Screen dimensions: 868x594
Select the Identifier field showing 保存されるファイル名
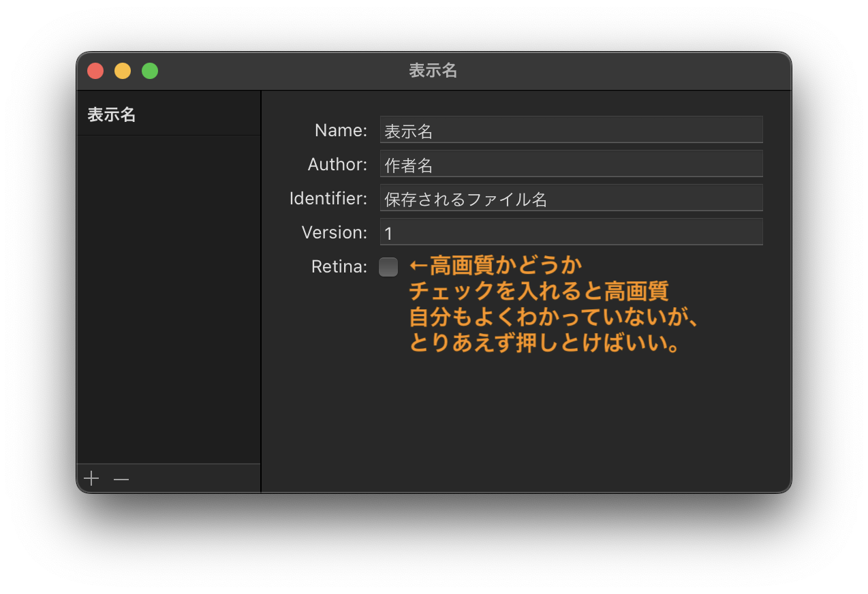coord(571,198)
